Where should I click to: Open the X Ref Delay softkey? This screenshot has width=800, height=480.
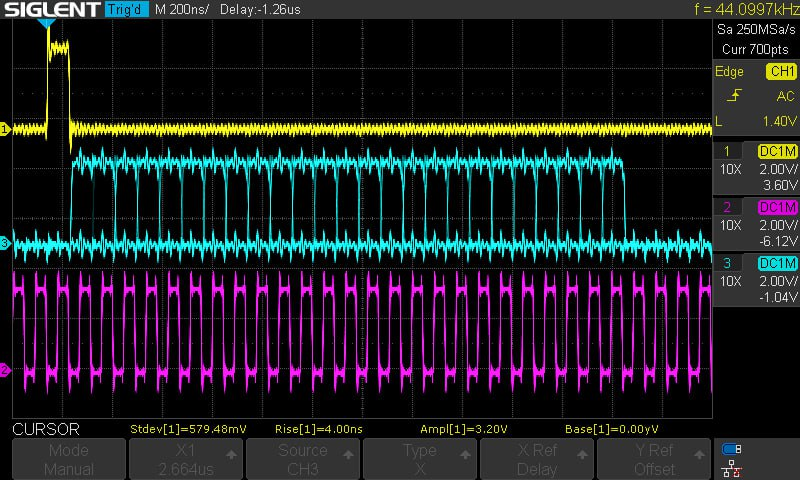[x=536, y=459]
